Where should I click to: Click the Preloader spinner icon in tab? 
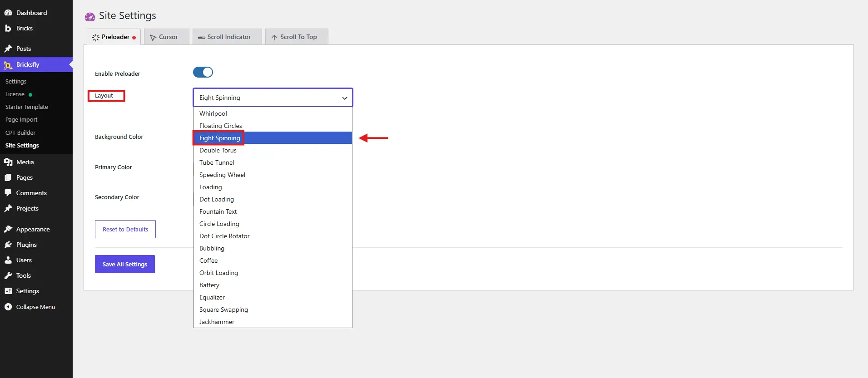point(96,37)
